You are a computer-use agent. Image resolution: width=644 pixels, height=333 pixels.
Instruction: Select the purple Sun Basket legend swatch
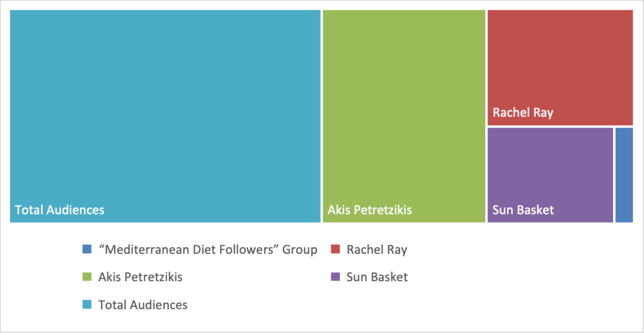[335, 277]
